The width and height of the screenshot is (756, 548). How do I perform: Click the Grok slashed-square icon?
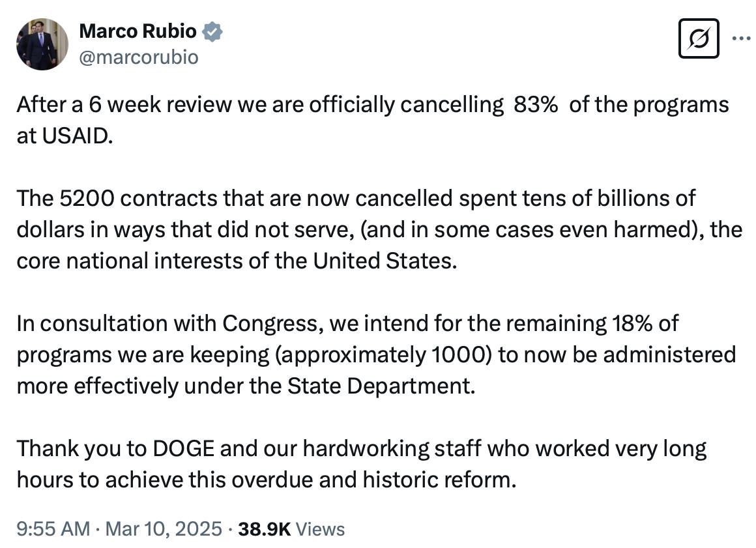699,38
